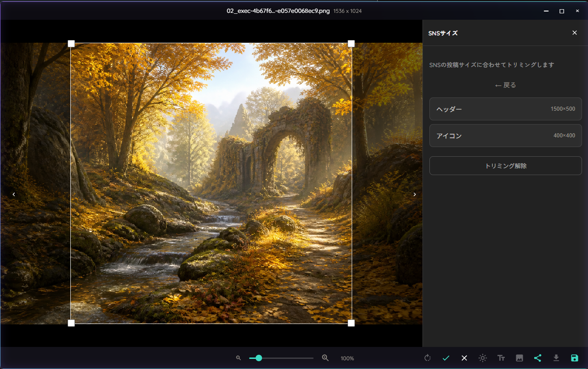588x369 pixels.
Task: Click the download arrow icon
Action: [x=556, y=358]
